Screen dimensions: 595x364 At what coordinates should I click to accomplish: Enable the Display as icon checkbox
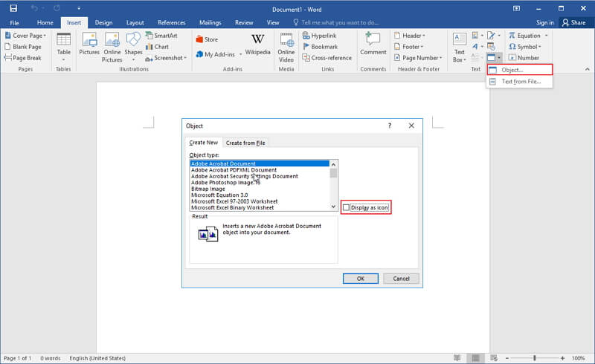pos(346,207)
